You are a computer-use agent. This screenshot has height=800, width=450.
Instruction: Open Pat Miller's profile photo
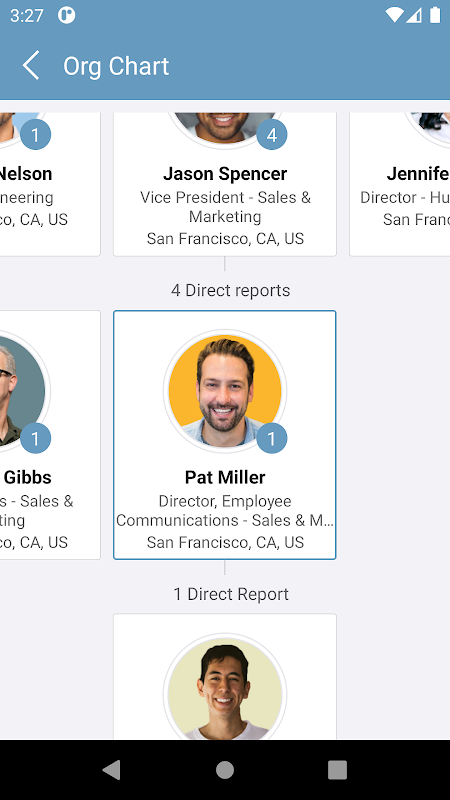coord(225,391)
